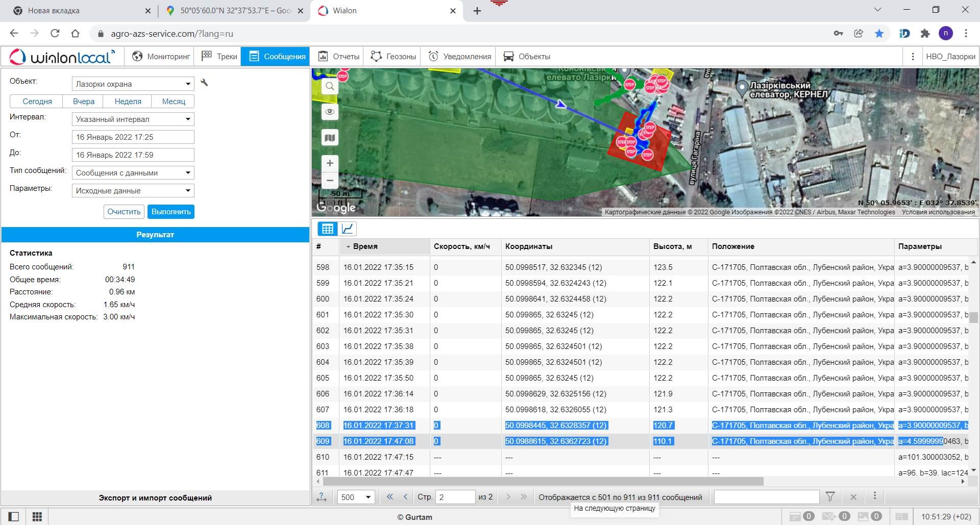Select the Неделя interval button
Viewport: 980px width, 525px height.
(x=128, y=102)
